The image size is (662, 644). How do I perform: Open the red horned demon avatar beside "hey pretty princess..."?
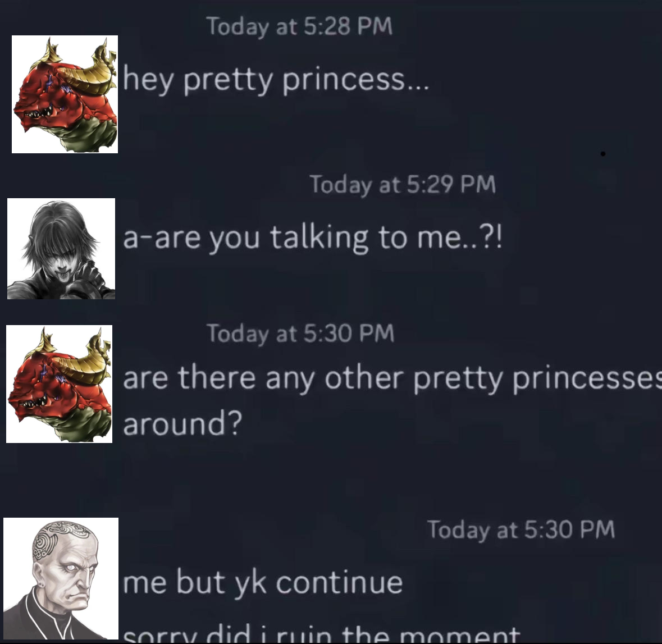point(65,94)
